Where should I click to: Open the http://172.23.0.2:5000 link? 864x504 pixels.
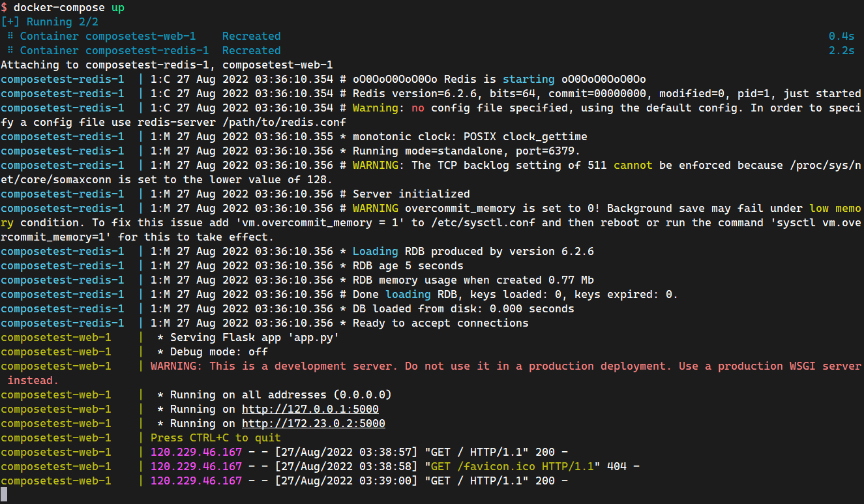tap(313, 424)
